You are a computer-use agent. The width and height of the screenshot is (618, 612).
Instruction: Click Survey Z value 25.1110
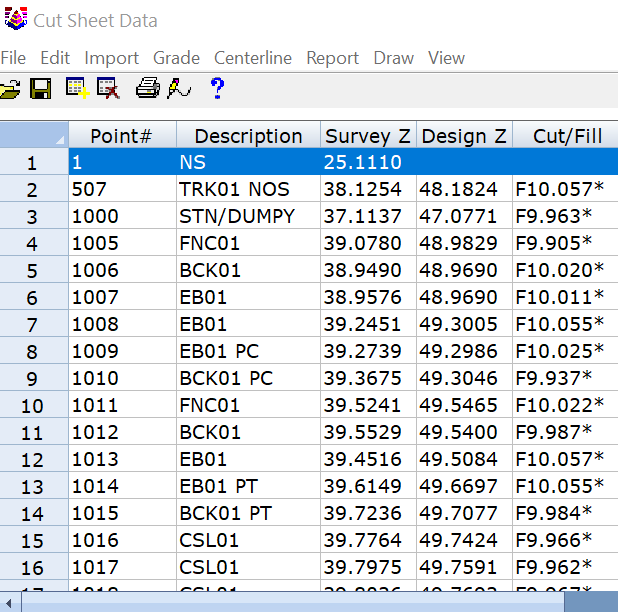tap(369, 162)
